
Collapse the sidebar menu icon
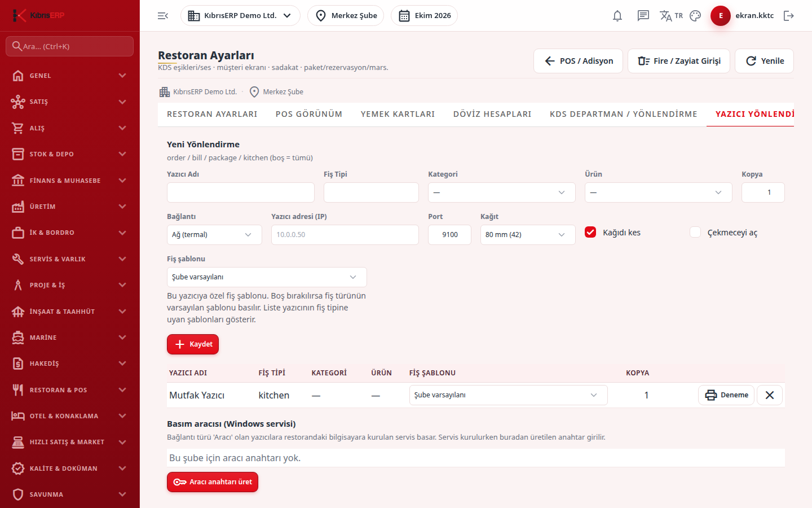(x=163, y=16)
